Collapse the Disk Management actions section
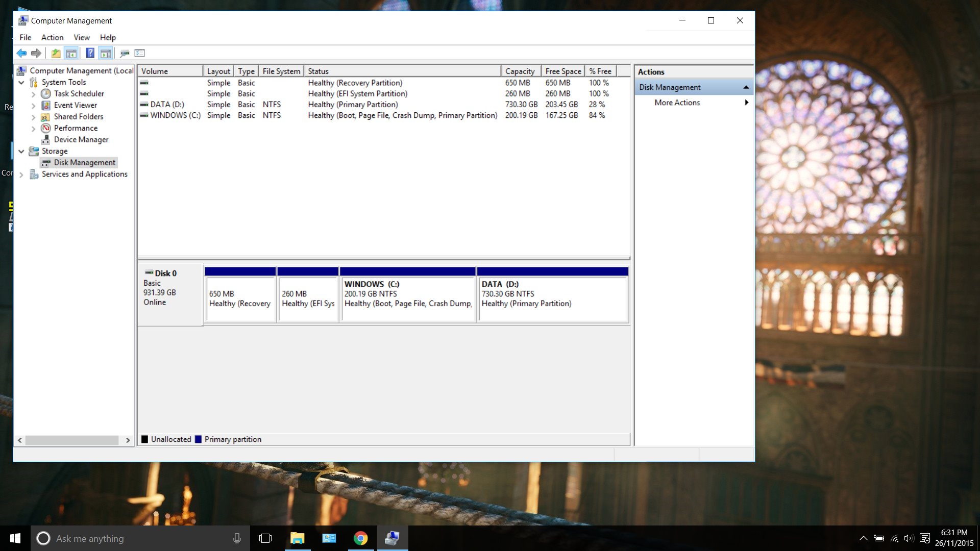This screenshot has width=980, height=551. [x=746, y=87]
